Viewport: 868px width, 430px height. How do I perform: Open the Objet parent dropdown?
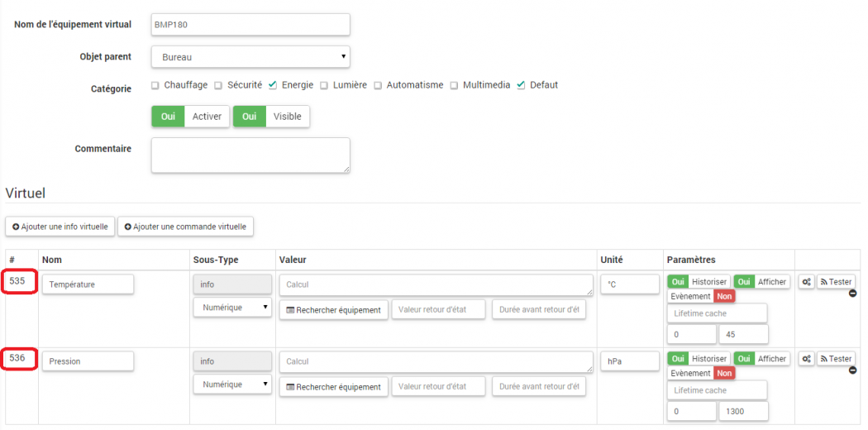coord(250,56)
